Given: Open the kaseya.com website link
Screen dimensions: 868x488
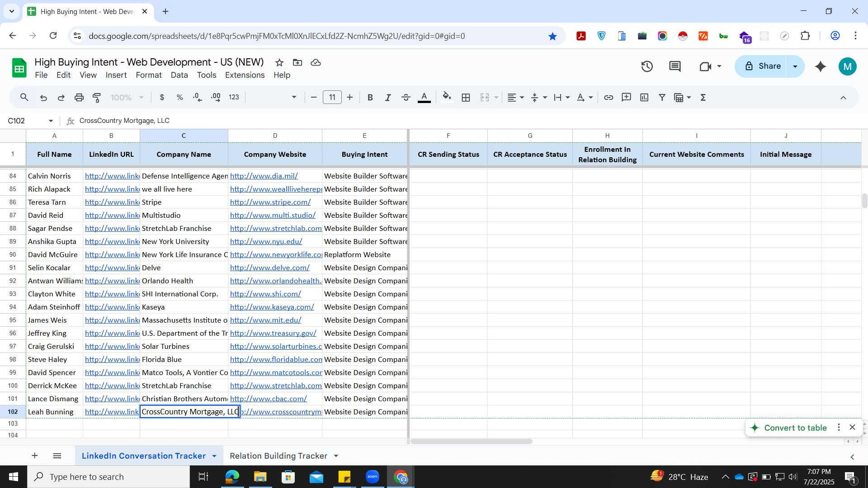Looking at the screenshot, I should (x=272, y=307).
